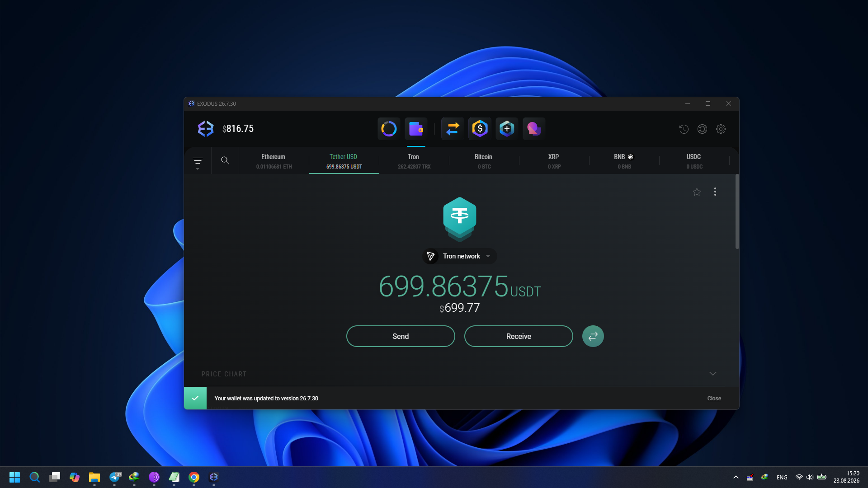Switch to the Bitcoin asset tab
The height and width of the screenshot is (488, 868).
click(x=484, y=161)
